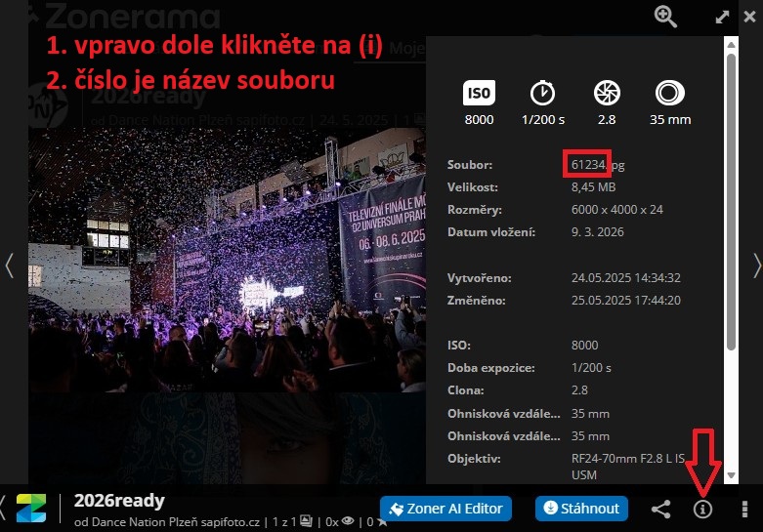Click the info panel scrollbar thumb

click(731, 201)
